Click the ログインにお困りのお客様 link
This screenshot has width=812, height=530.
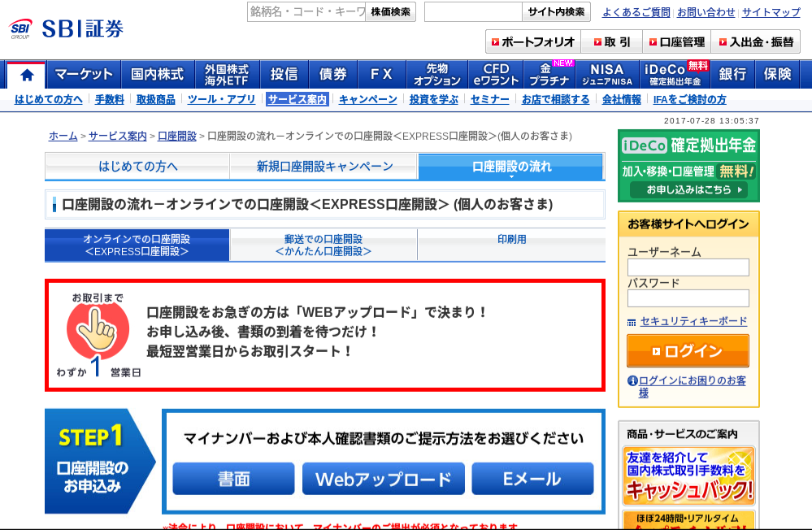tap(693, 386)
